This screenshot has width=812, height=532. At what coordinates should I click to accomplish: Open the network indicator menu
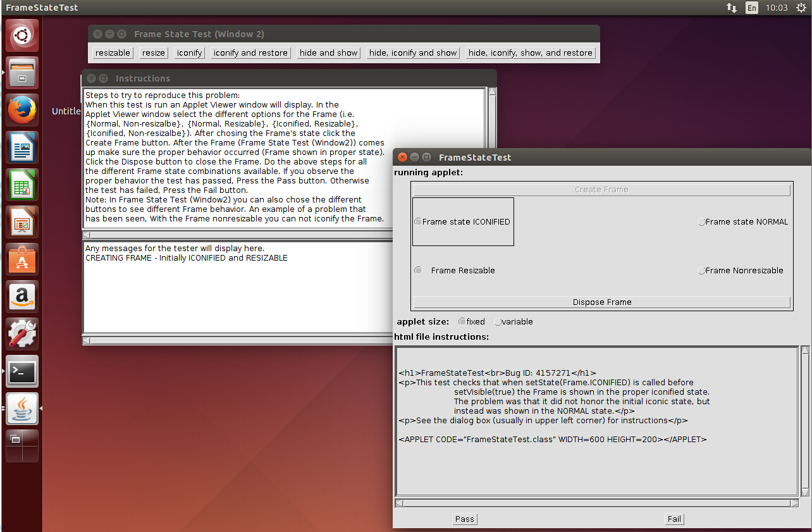[x=731, y=8]
